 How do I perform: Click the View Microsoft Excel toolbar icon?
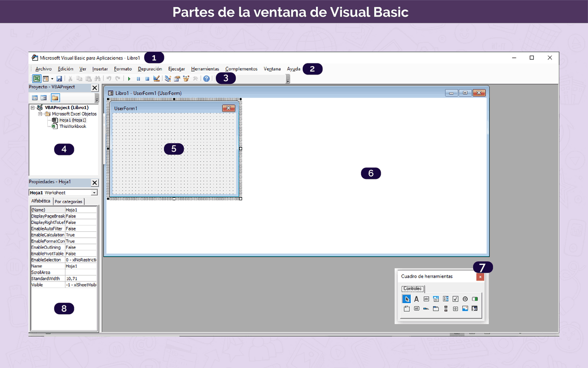tap(36, 79)
